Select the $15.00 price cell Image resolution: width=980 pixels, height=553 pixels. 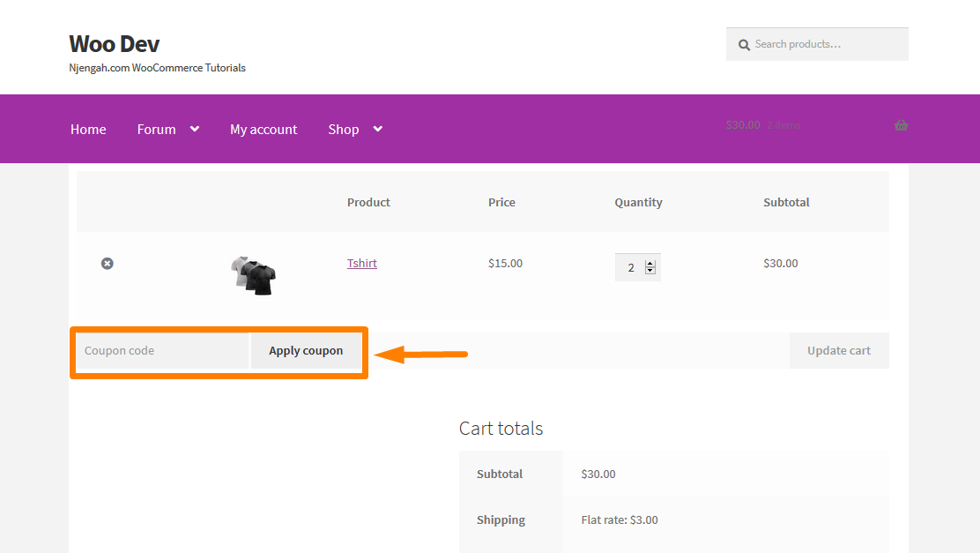506,264
